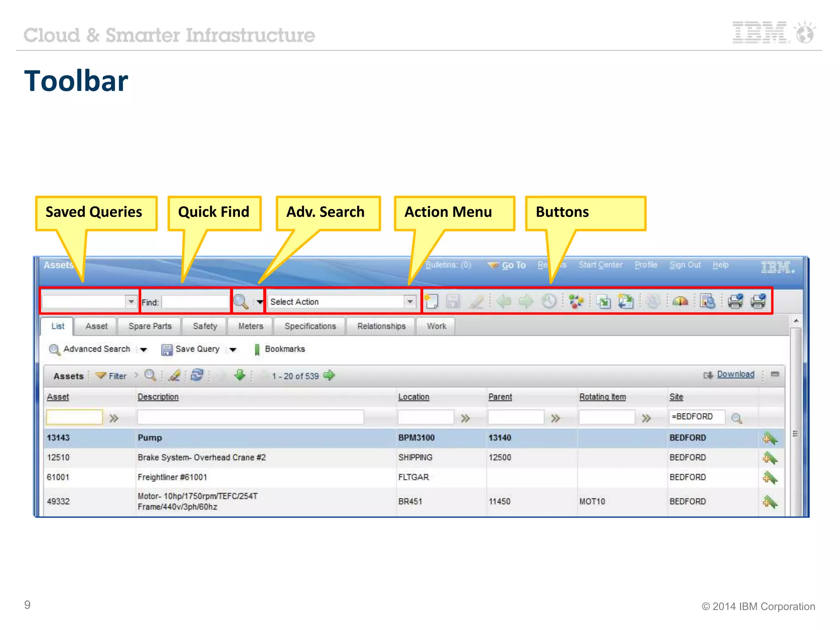840x630 pixels.
Task: Click the gauge meter icon in toolbar
Action: click(x=680, y=301)
